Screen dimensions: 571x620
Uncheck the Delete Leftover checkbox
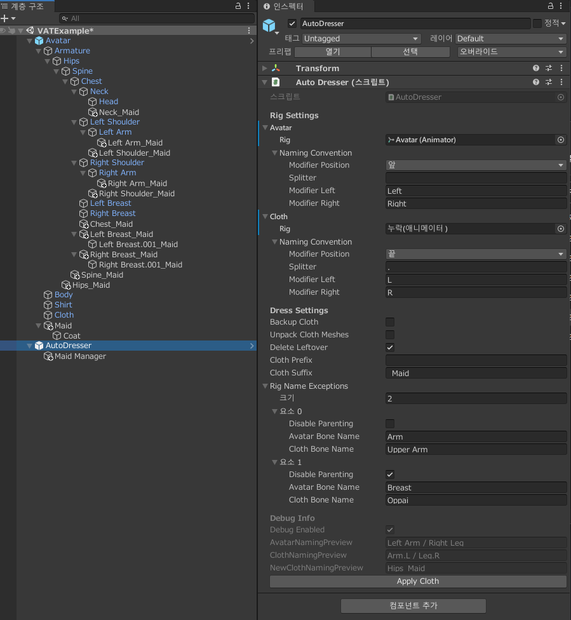click(390, 348)
